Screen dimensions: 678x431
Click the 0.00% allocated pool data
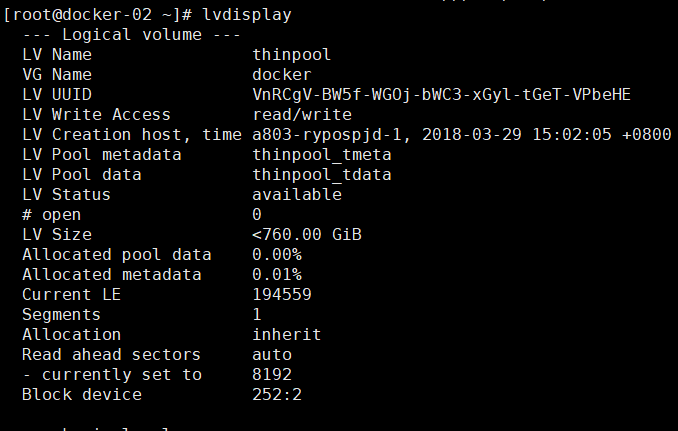pos(277,255)
